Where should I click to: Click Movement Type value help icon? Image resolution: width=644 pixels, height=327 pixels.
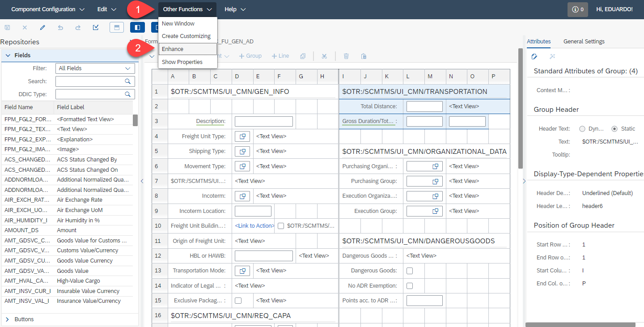coord(242,166)
